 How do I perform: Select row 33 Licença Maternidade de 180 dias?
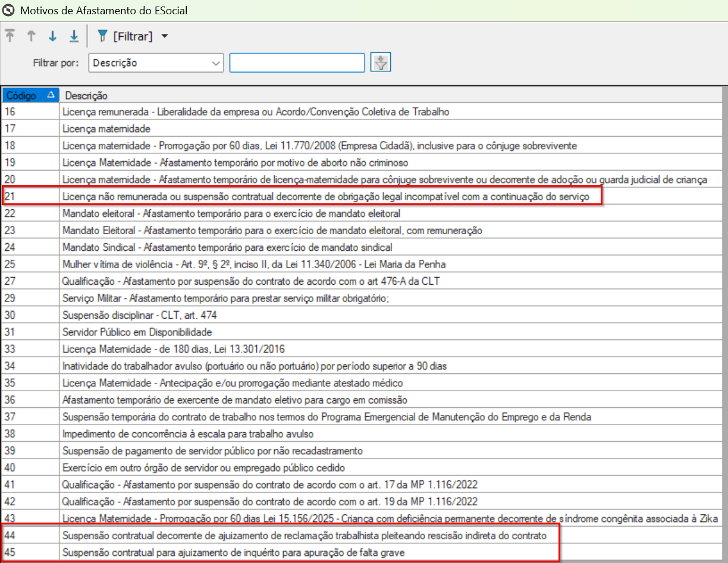pos(362,349)
